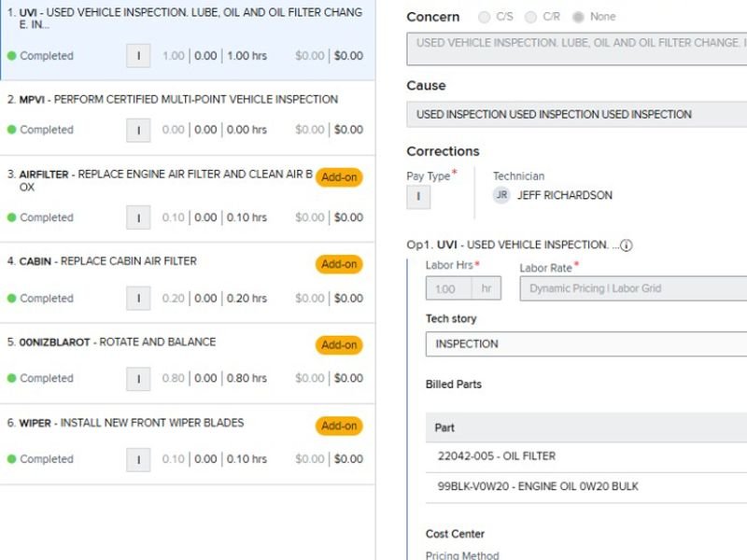747x560 pixels.
Task: Open the Tech story INSPECTION dropdown
Action: pyautogui.click(x=585, y=343)
